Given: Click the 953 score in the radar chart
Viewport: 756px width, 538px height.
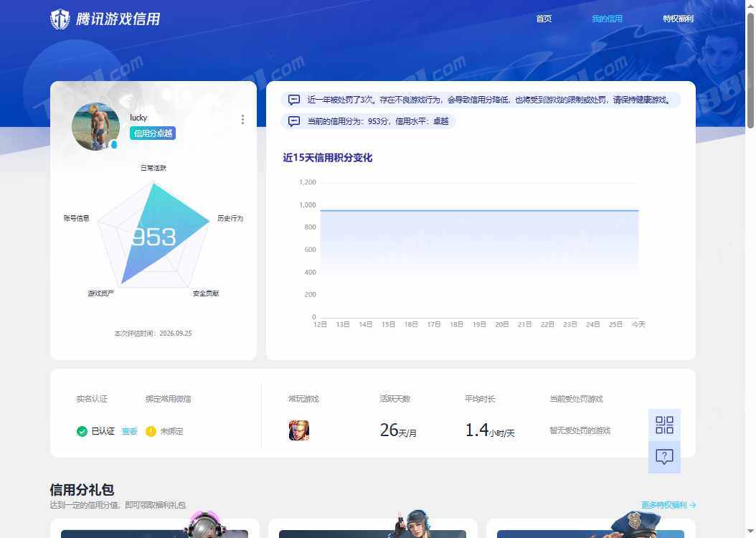Looking at the screenshot, I should click(154, 237).
